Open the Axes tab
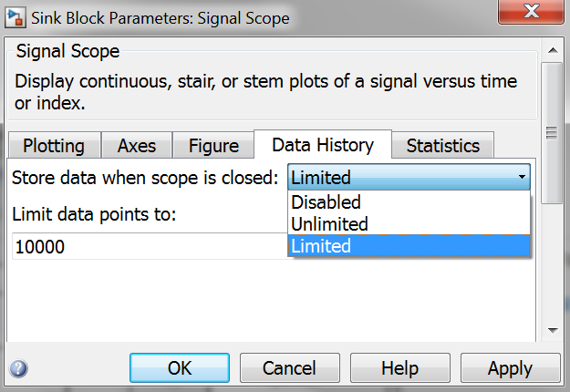The height and width of the screenshot is (392, 570). [x=137, y=145]
